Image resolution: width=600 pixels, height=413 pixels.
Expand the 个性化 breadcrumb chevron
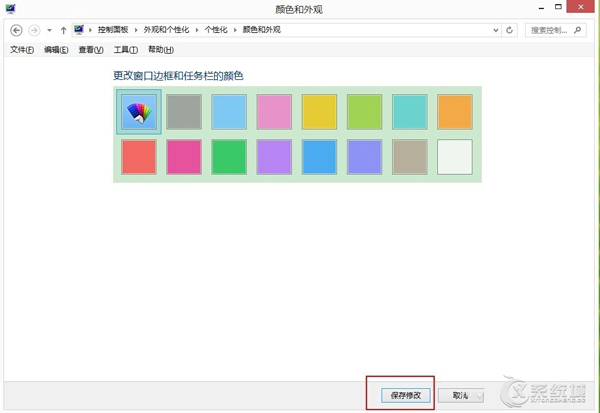click(235, 30)
